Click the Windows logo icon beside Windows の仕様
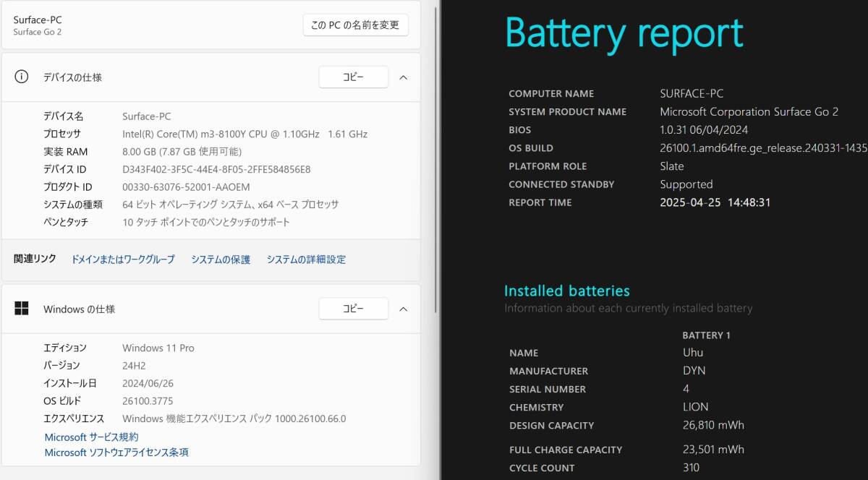868x480 pixels. pos(22,309)
